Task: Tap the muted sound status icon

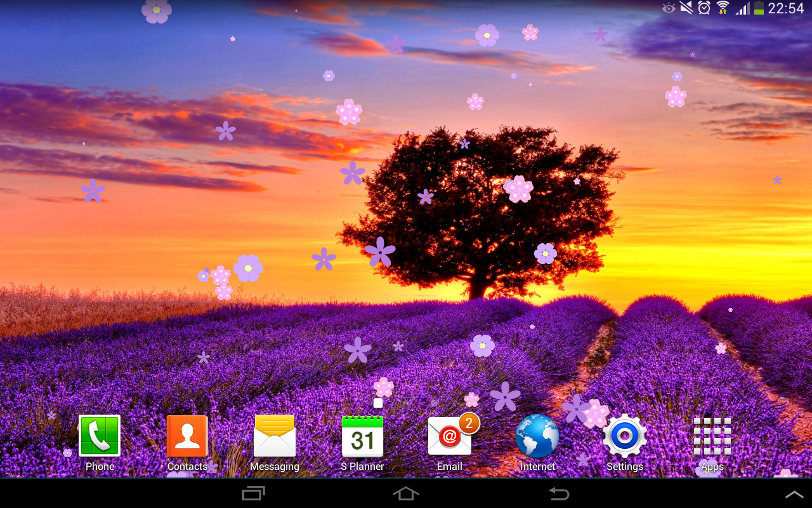Action: [686, 8]
